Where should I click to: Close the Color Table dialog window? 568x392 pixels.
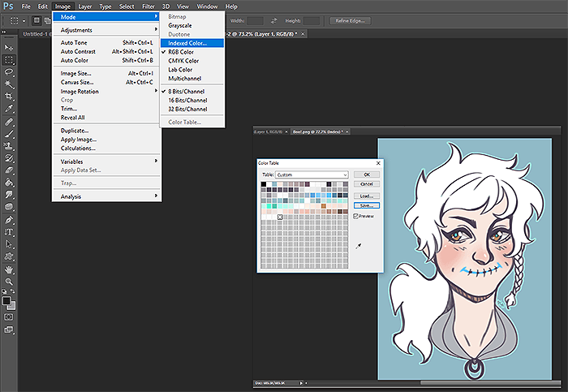click(x=378, y=163)
